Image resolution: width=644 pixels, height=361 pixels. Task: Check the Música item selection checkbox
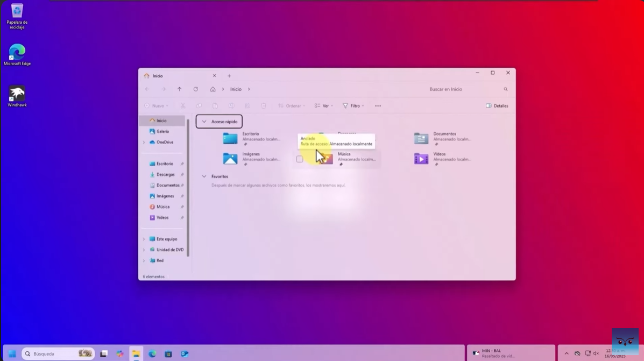(x=300, y=159)
